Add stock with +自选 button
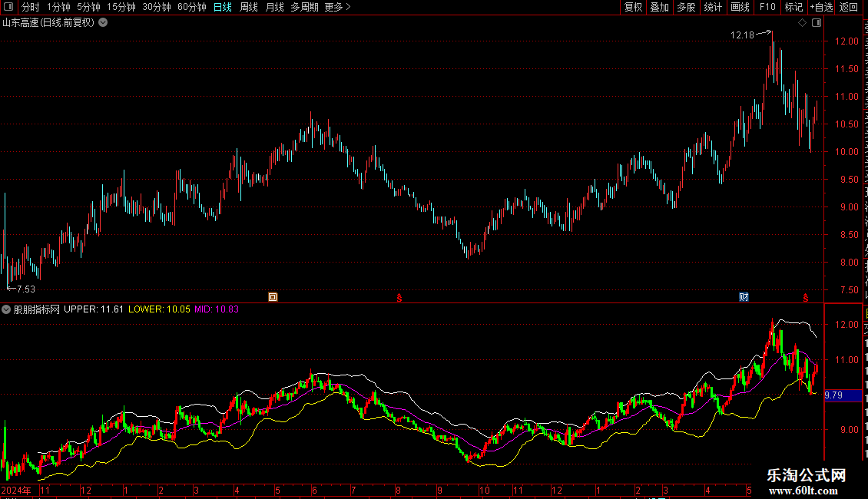The image size is (868, 499). 821,7
